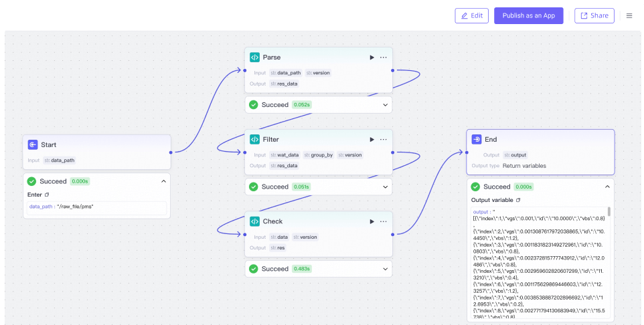Open Filter node more options menu

384,139
